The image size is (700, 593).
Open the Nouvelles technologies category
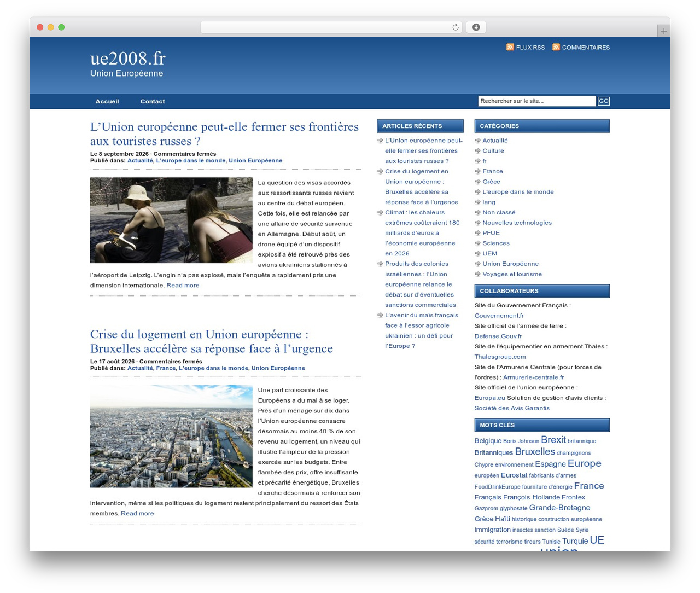coord(517,223)
